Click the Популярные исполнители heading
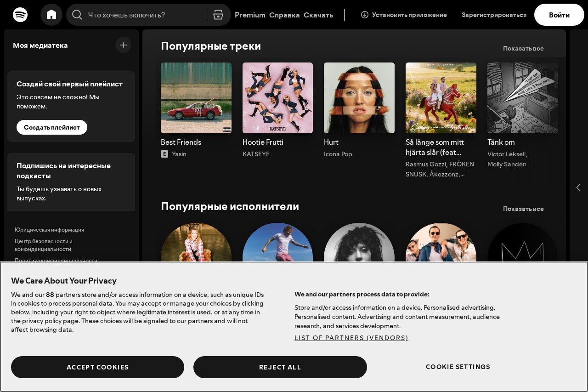Screen dimensions: 588x392 (230, 206)
